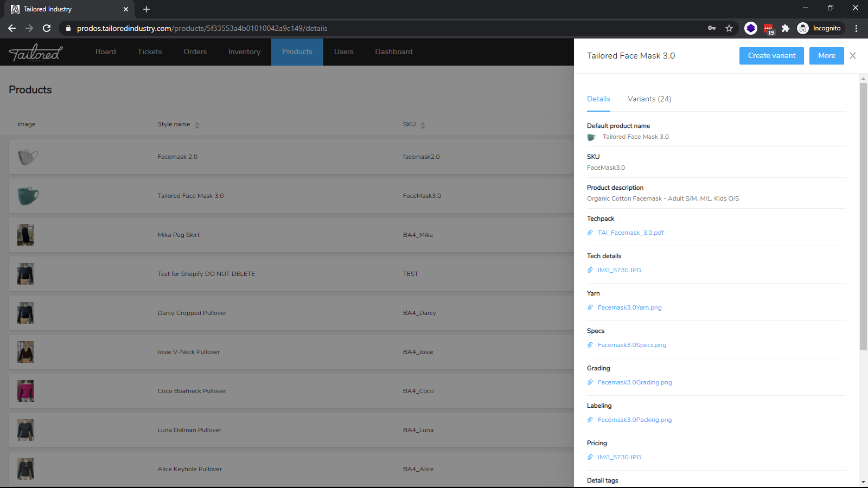Close the Tailored Face Mask 3.0 panel

(853, 56)
